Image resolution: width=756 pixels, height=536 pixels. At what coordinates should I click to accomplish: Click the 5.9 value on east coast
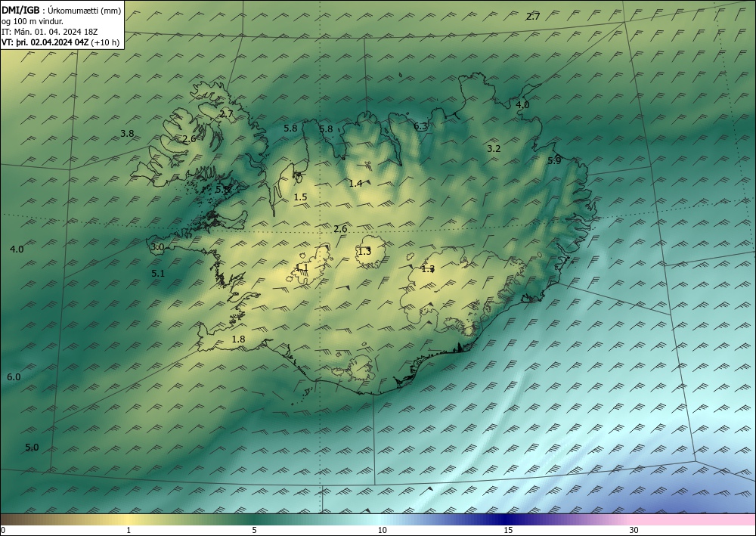click(x=554, y=160)
